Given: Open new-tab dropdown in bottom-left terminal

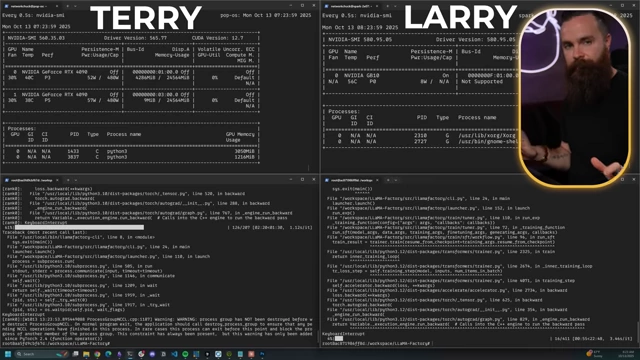Looking at the screenshot, I should pos(76,180).
